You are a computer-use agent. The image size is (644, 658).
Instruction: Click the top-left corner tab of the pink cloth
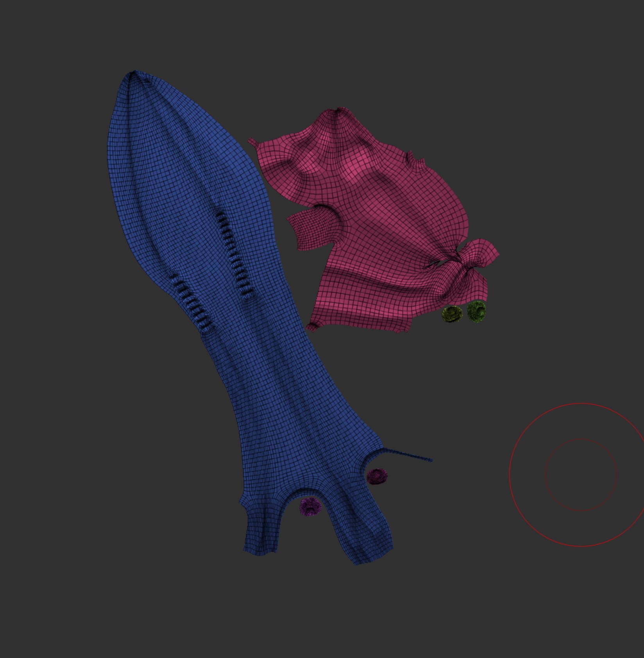click(x=253, y=141)
